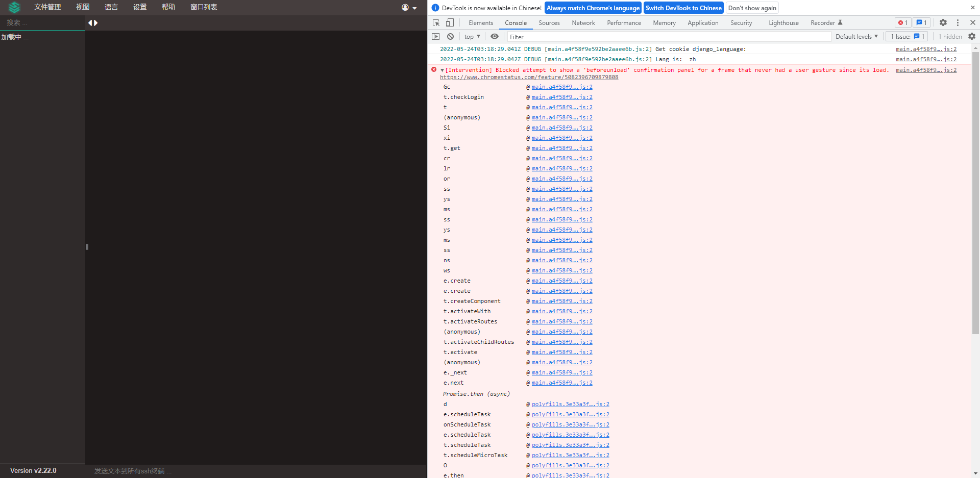980x478 pixels.
Task: Clear the console with the block icon
Action: tap(450, 36)
